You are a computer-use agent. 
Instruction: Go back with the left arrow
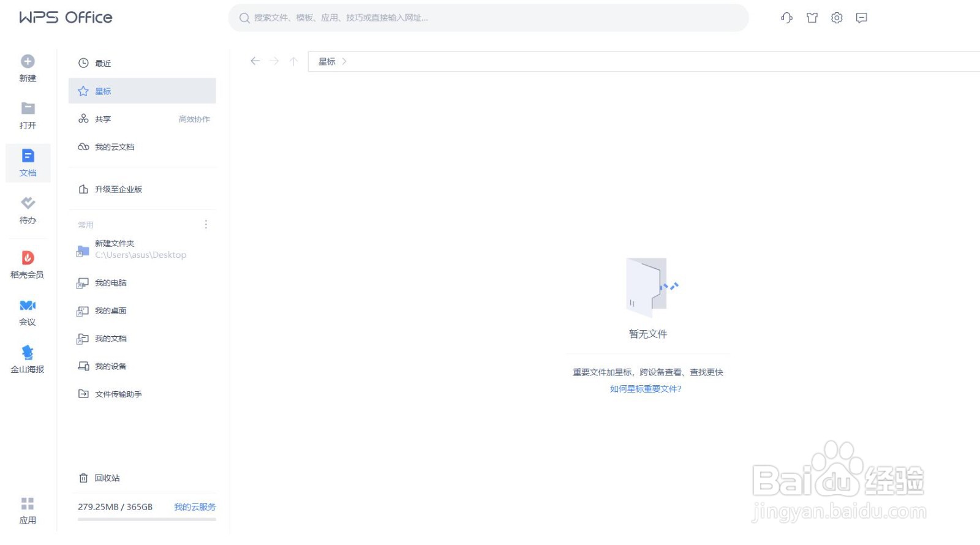pos(255,61)
